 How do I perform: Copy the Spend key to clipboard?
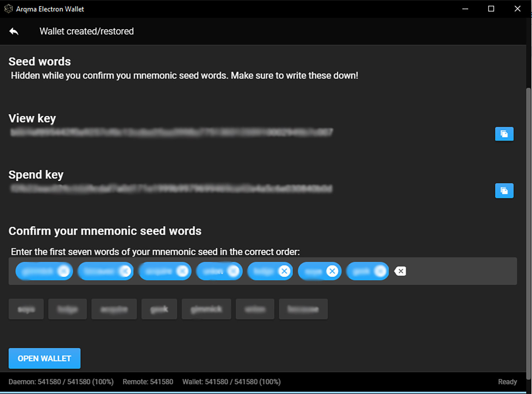tap(504, 191)
